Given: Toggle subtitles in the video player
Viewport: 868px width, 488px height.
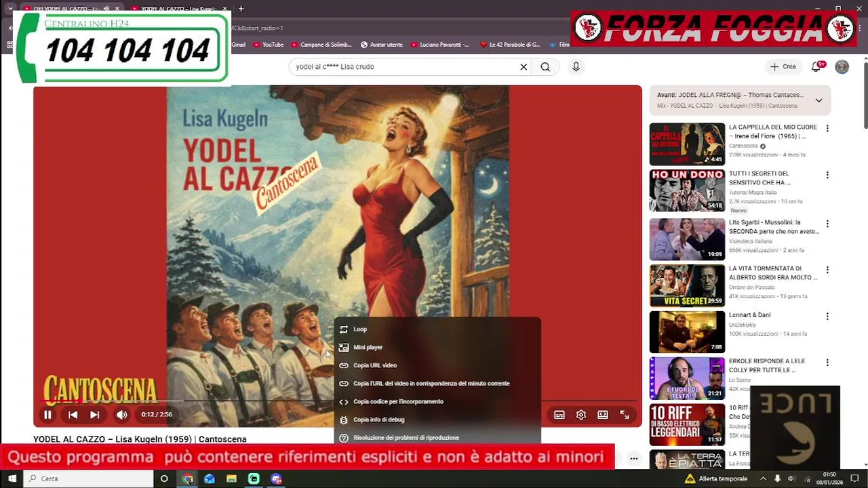Looking at the screenshot, I should tap(559, 415).
